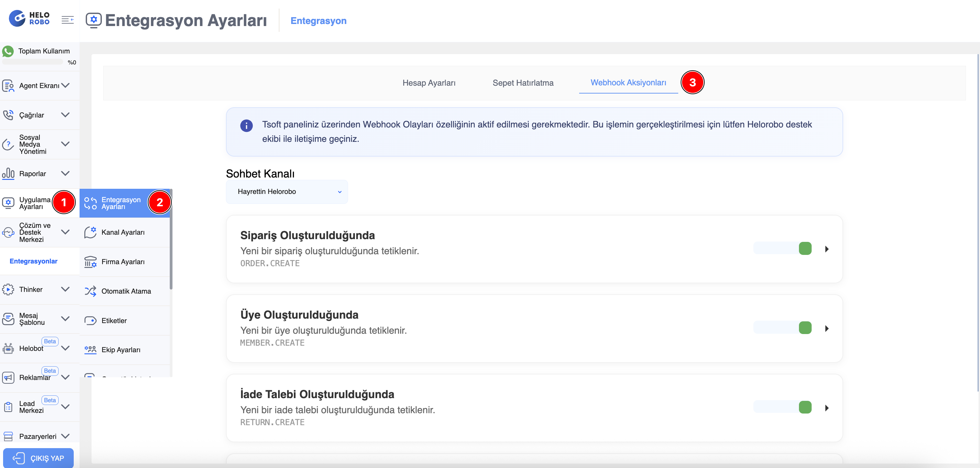Image resolution: width=980 pixels, height=468 pixels.
Task: Switch to the Hesap Ayarları tab
Action: [429, 83]
